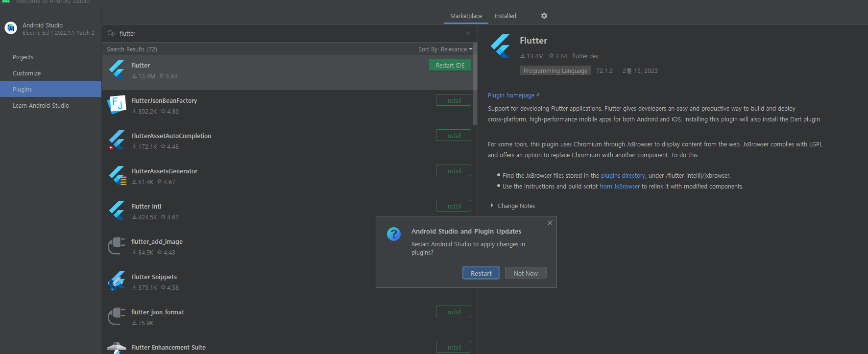Select the flutter_json_format result name

point(158,312)
